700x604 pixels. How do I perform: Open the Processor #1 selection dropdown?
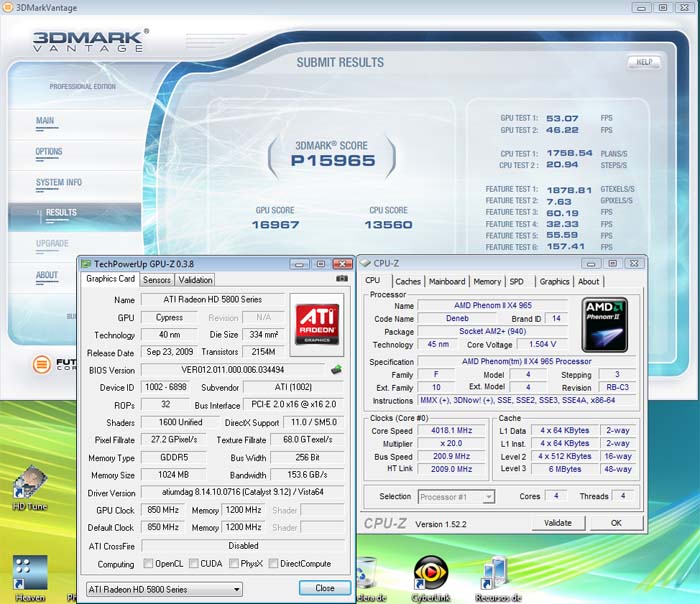[456, 497]
